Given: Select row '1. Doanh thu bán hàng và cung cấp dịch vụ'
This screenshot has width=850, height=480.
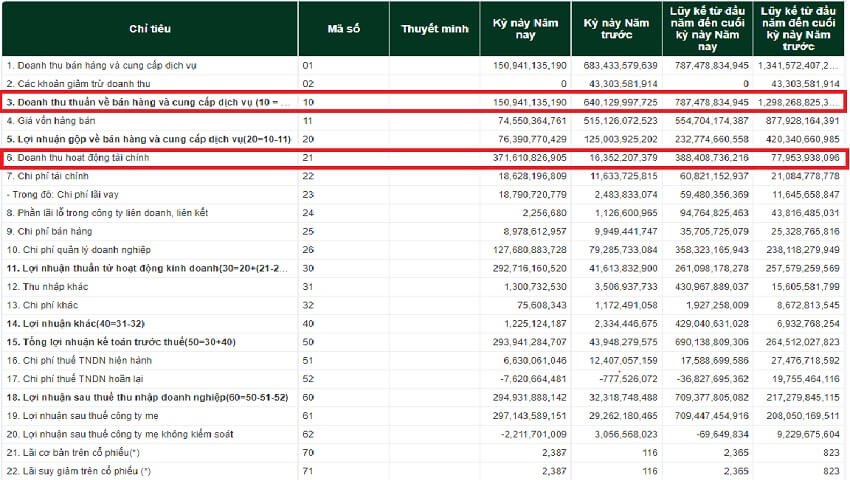Looking at the screenshot, I should [x=423, y=66].
